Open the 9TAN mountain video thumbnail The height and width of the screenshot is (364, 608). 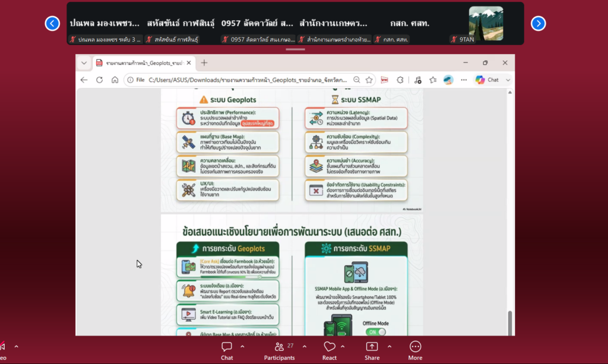(x=486, y=23)
